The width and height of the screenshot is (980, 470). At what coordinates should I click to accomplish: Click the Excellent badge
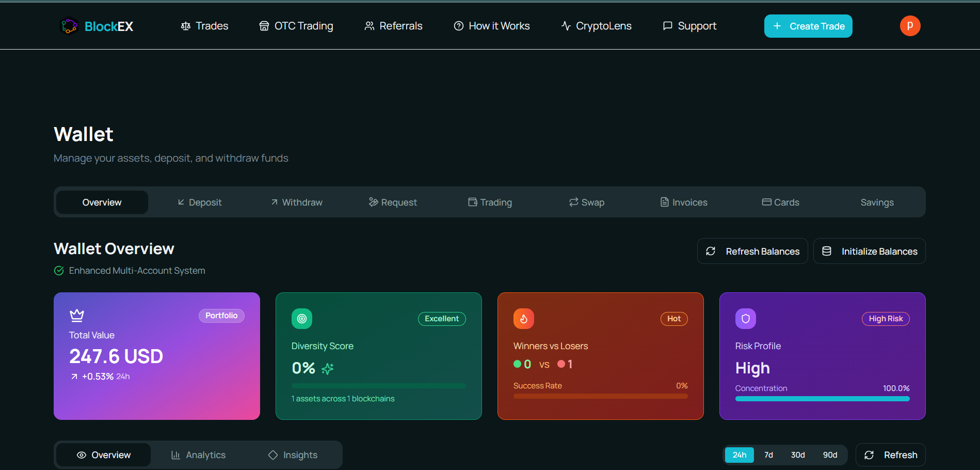442,319
